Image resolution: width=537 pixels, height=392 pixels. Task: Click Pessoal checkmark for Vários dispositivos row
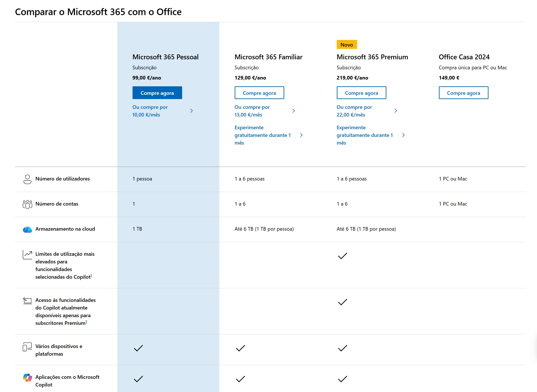coord(138,348)
